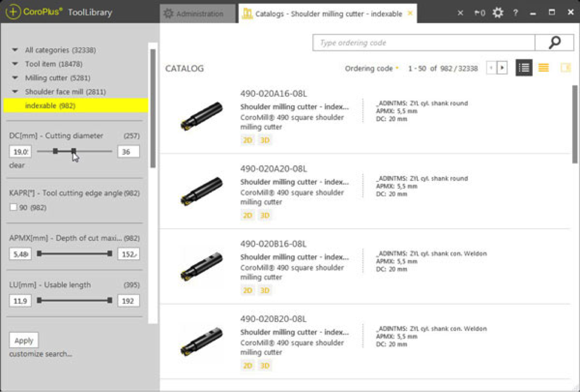The height and width of the screenshot is (392, 580).
Task: Click the 3D badge for 490-020A20-08L
Action: coord(264,215)
